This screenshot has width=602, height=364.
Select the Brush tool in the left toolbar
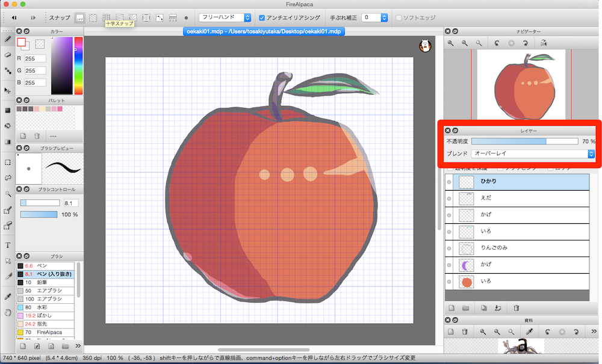coord(8,39)
